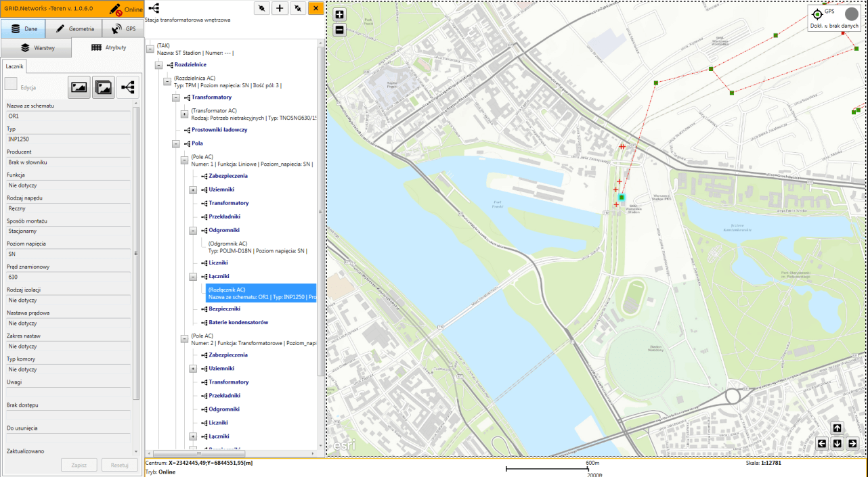Screen dimensions: 868x477
Task: Select the first Zabezpieczenia tree item
Action: 228,176
